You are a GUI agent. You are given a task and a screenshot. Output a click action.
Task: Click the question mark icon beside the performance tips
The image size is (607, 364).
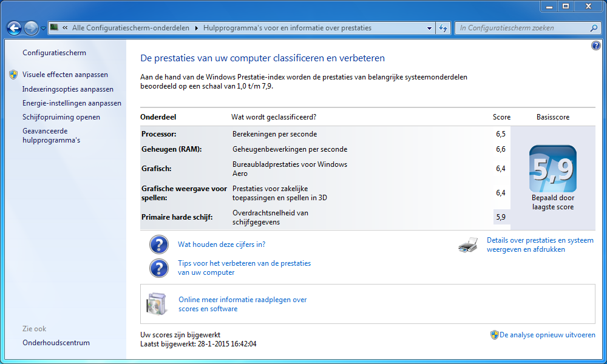pos(159,268)
